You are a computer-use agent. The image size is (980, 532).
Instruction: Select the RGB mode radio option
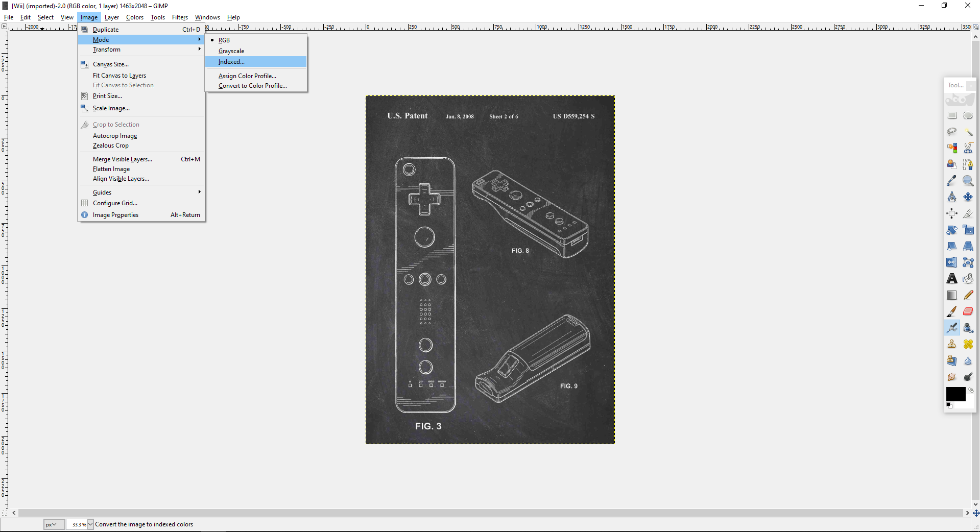tap(224, 40)
